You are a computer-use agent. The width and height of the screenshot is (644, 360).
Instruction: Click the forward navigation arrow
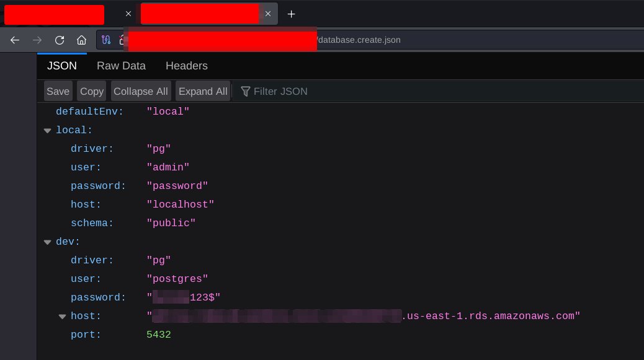click(x=37, y=40)
